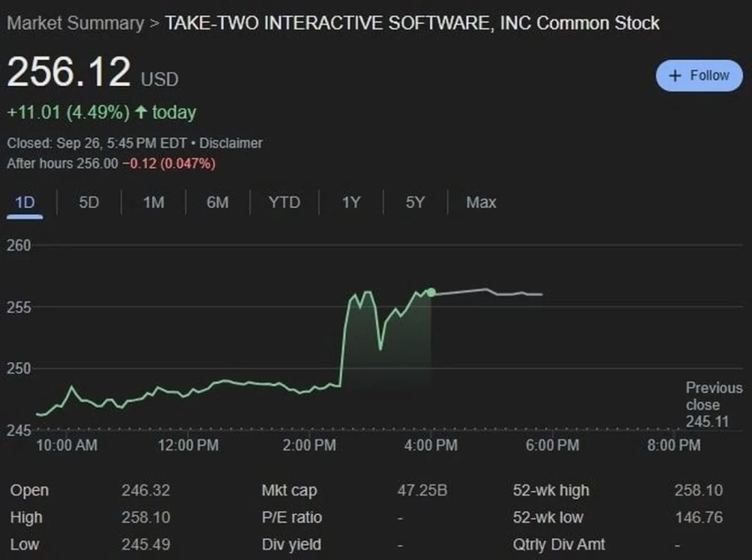
Task: Select the 1D time range tab
Action: coord(25,203)
